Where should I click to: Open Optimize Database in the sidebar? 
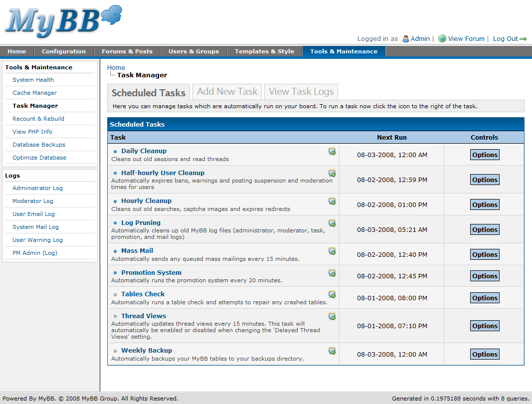tap(39, 158)
